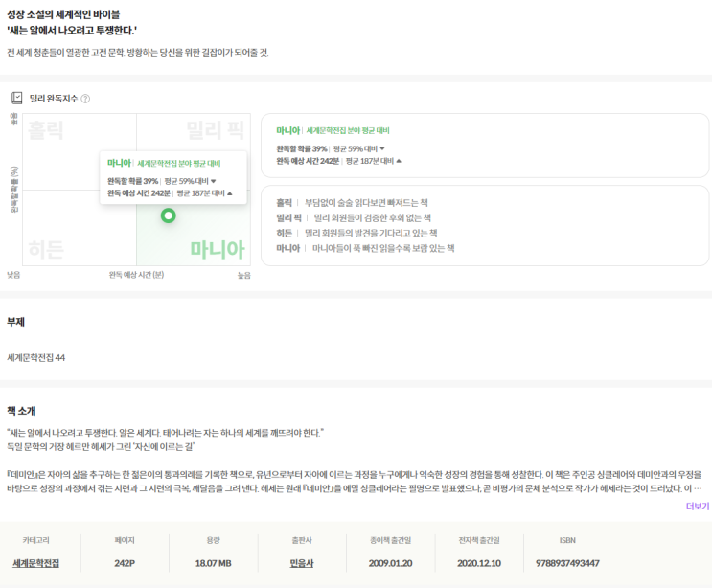Click the green circle marker on the chart

(x=168, y=215)
